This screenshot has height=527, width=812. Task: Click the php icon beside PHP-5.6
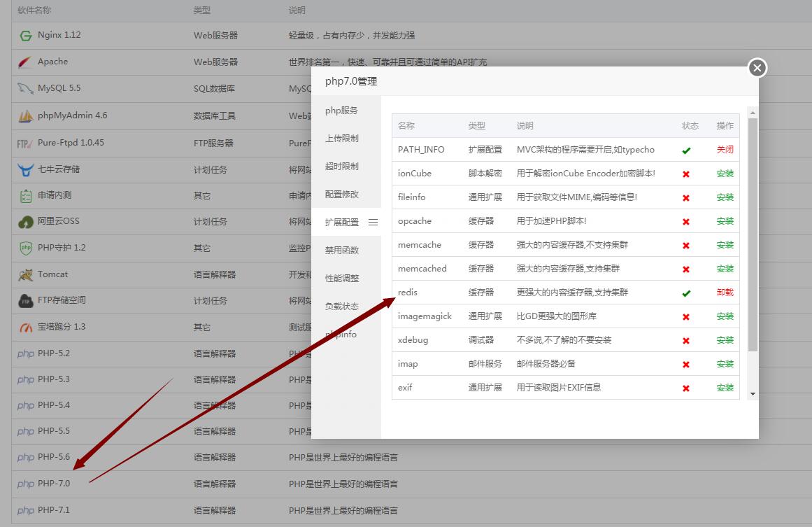[x=25, y=458]
